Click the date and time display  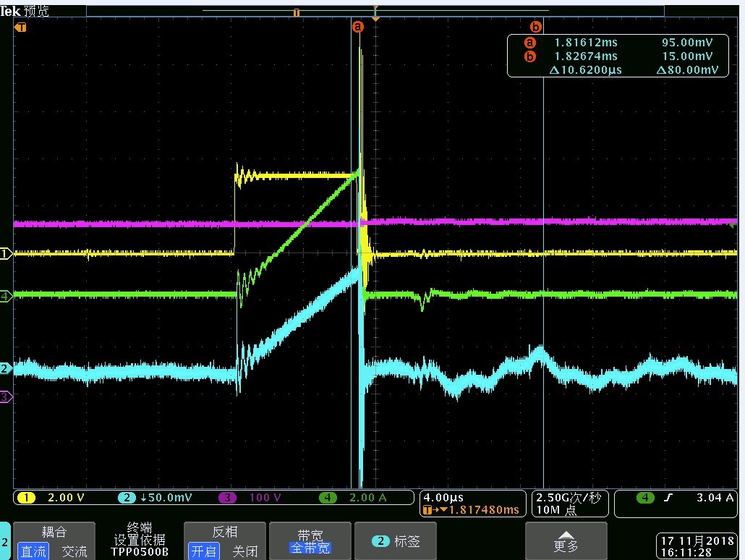[697, 546]
